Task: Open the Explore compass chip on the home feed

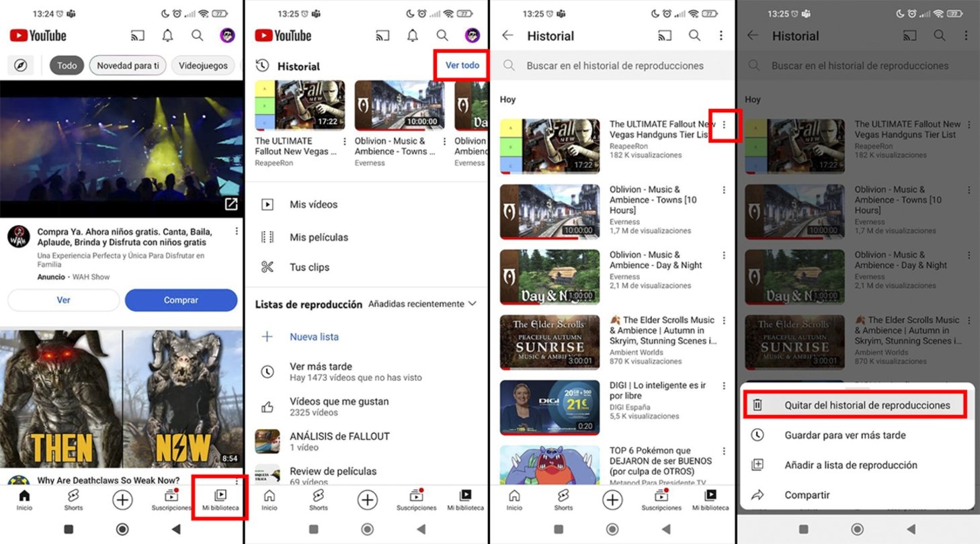Action: coord(21,66)
